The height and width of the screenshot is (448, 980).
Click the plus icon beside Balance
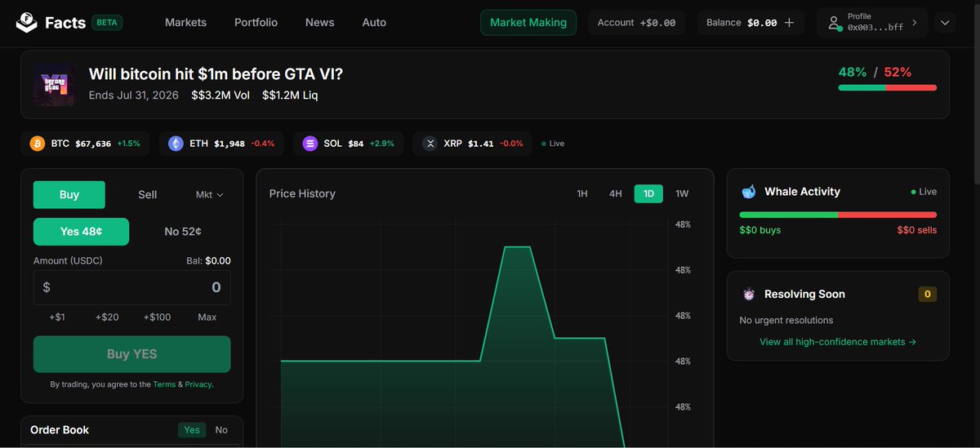pyautogui.click(x=789, y=23)
